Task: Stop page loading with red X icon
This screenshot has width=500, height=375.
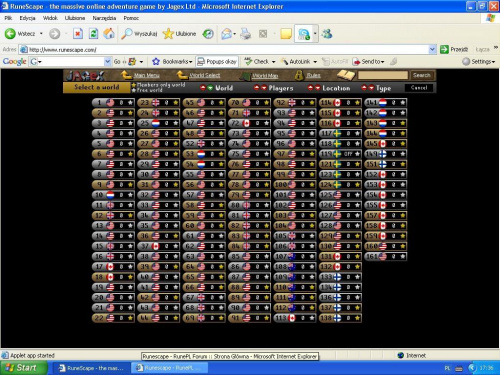Action: pyautogui.click(x=78, y=34)
